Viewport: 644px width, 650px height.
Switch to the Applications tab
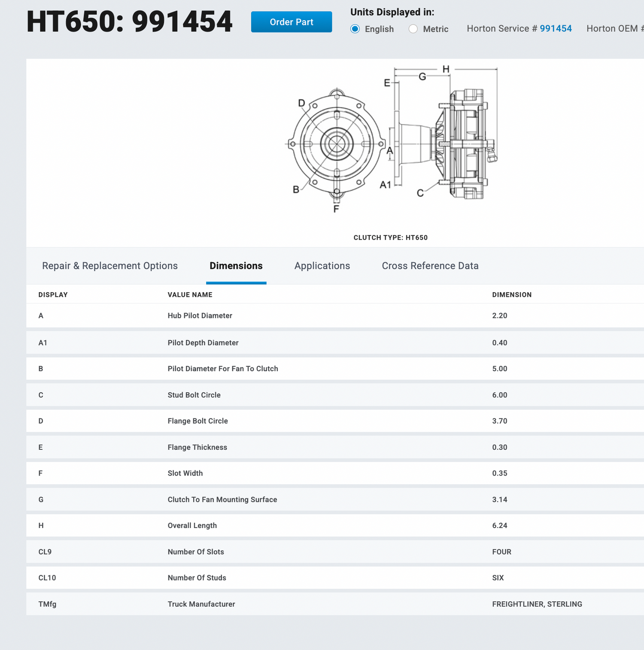click(x=322, y=266)
